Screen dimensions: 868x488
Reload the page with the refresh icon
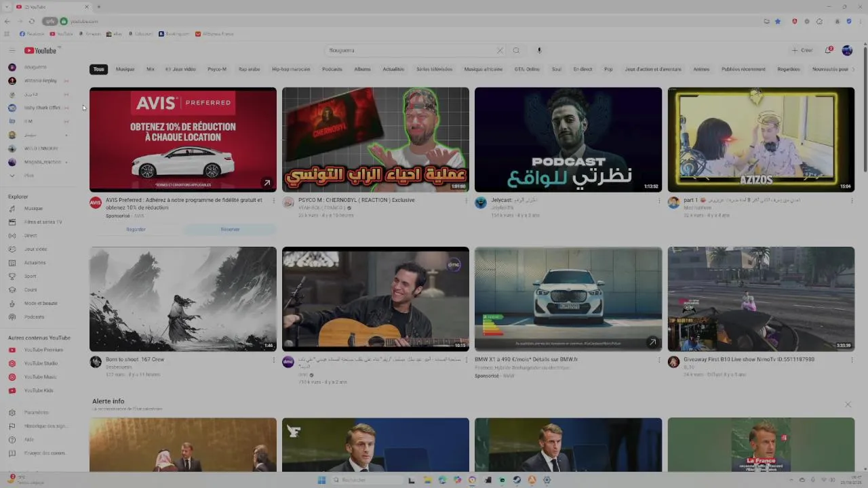[x=33, y=22]
